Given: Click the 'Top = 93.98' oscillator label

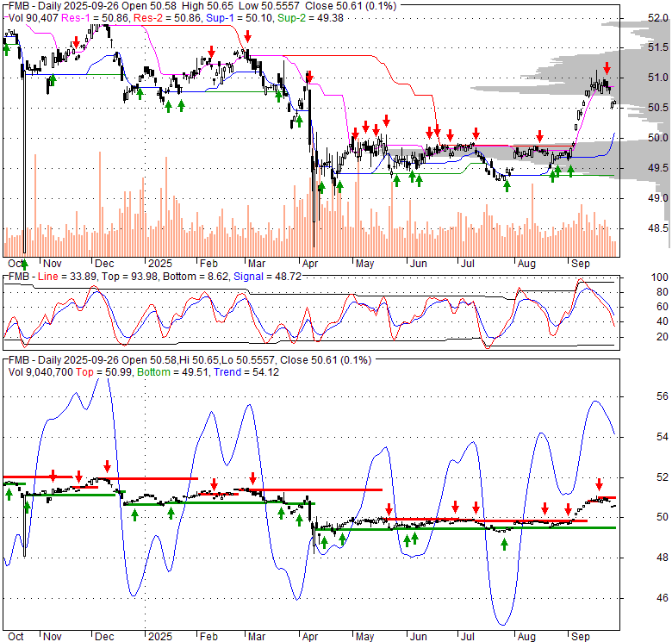Looking at the screenshot, I should point(128,277).
